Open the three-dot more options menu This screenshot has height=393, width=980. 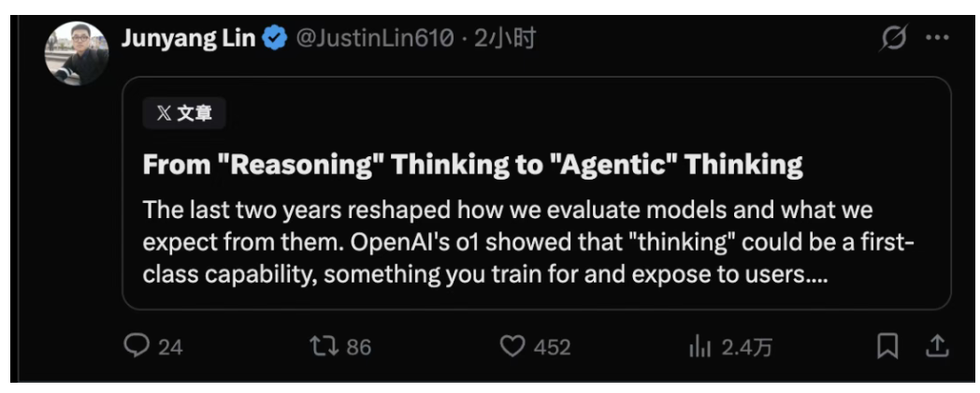pos(936,38)
